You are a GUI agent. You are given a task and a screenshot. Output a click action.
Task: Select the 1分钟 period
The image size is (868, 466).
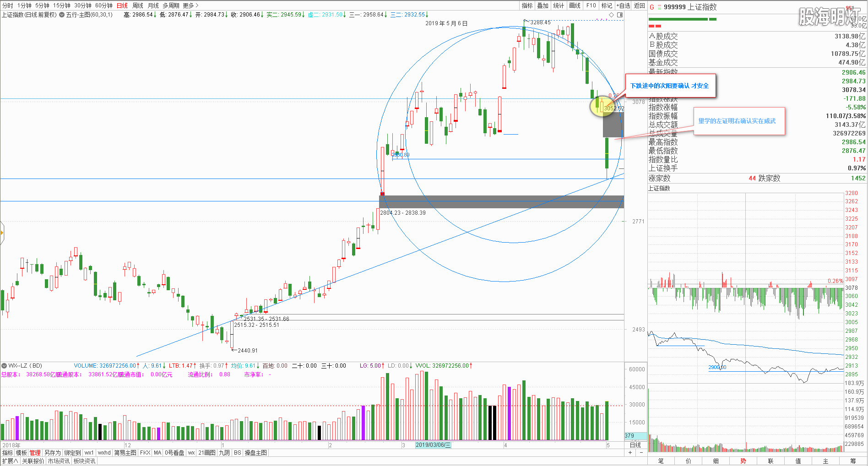pos(24,5)
